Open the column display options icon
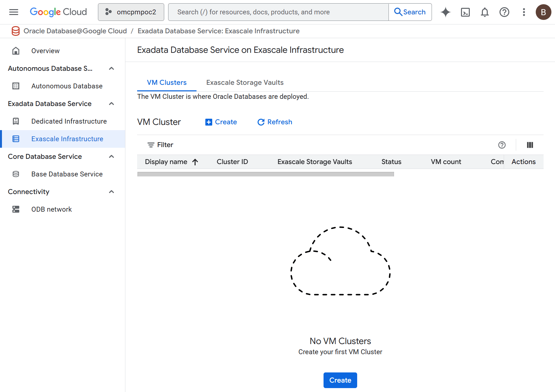The height and width of the screenshot is (392, 555). 530,145
